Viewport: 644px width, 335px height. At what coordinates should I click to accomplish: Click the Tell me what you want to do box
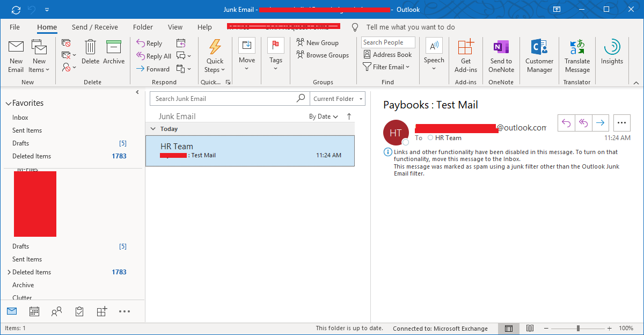411,27
